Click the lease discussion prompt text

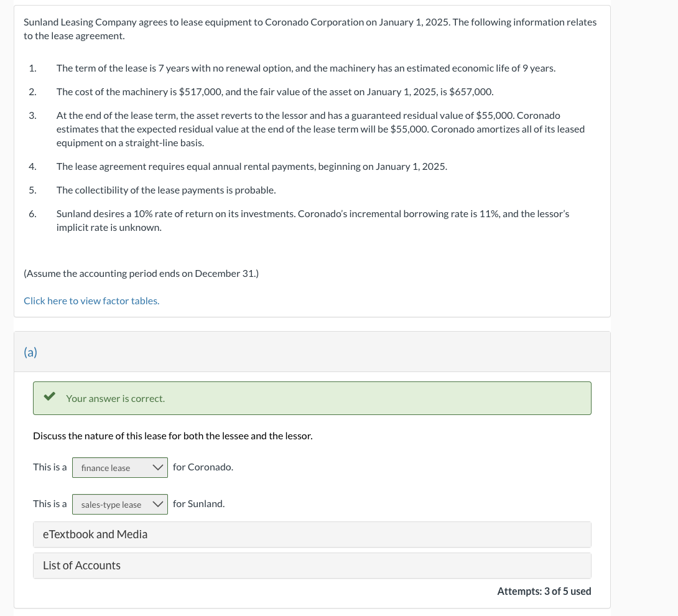coord(172,436)
